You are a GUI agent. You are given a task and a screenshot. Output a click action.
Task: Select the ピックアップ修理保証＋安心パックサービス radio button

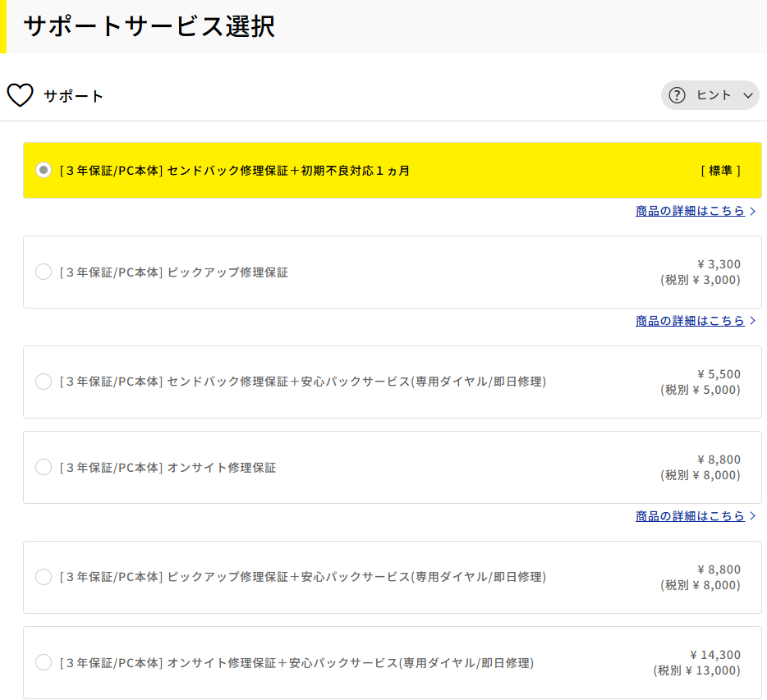click(x=44, y=577)
